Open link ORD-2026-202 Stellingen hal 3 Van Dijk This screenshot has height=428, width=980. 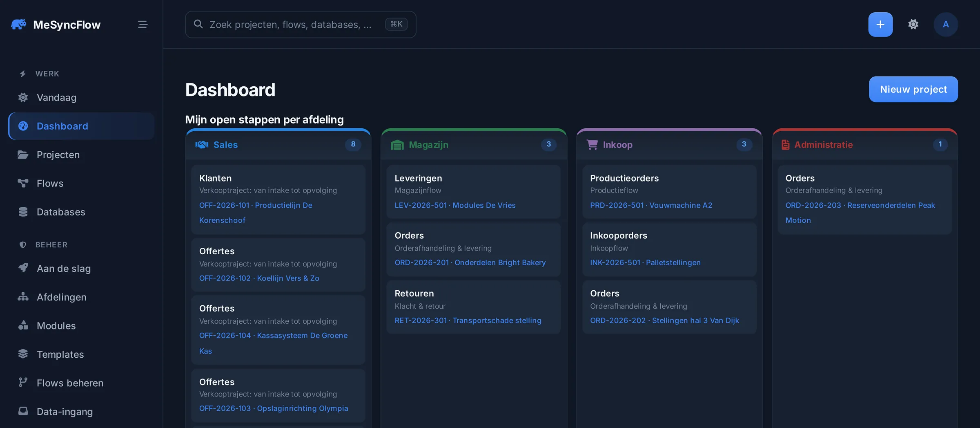[x=664, y=320]
